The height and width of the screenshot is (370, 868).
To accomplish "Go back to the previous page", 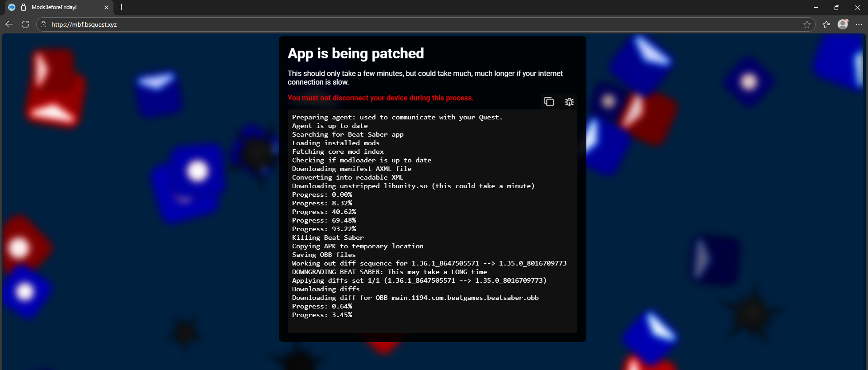I will (9, 24).
